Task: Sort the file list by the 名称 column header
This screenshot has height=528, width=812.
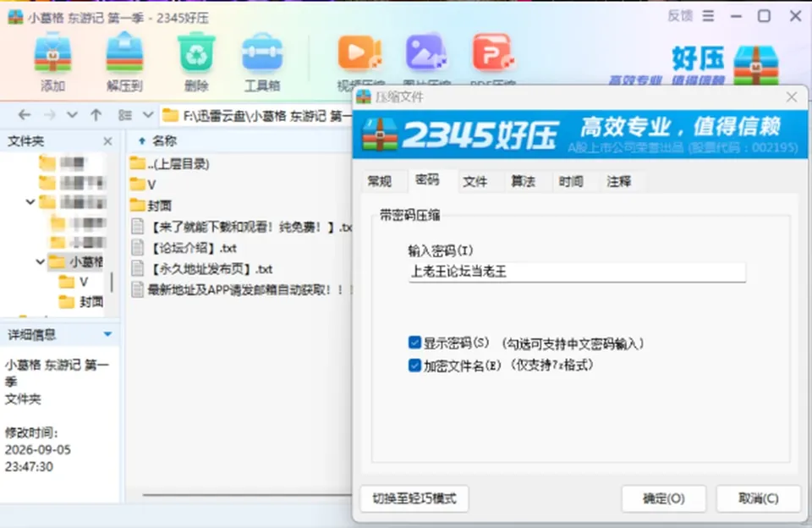Action: click(x=165, y=141)
